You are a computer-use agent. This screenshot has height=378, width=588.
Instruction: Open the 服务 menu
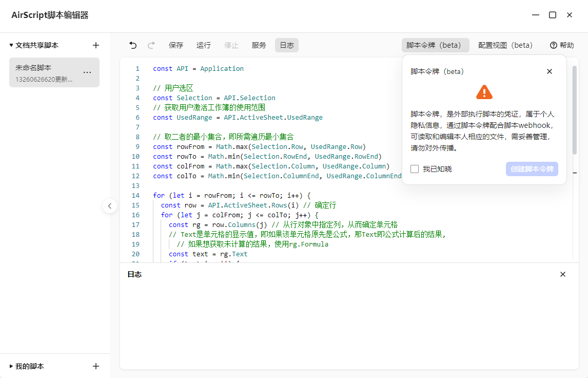click(259, 45)
